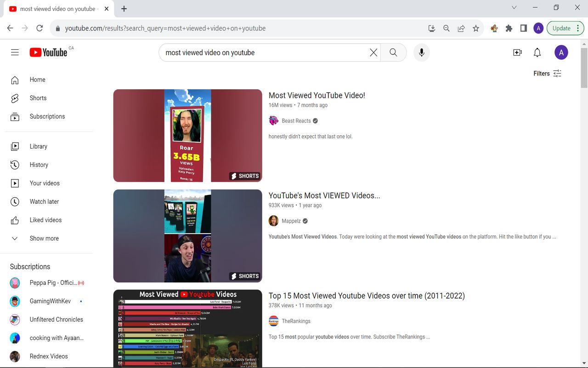The image size is (588, 368).
Task: Open Watch later from the sidebar
Action: [44, 201]
